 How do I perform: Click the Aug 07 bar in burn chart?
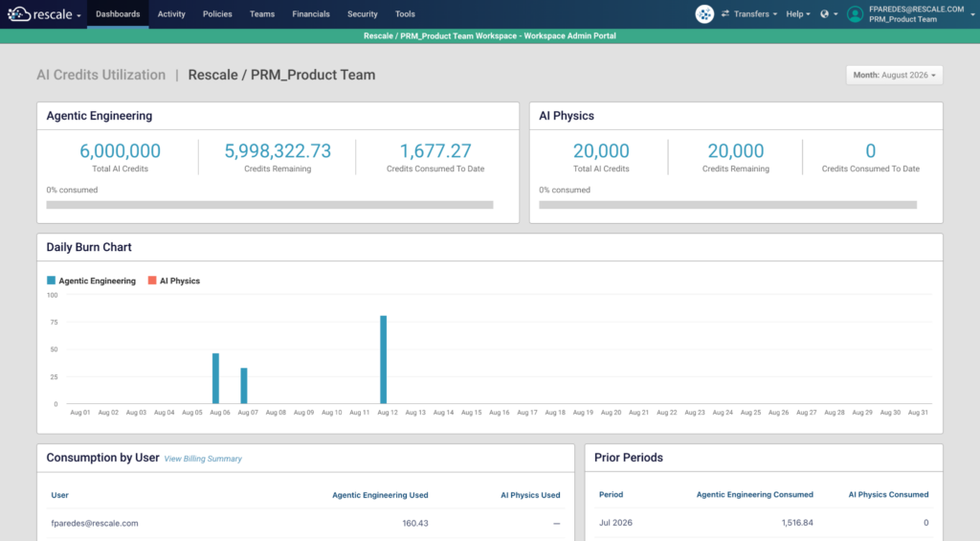(x=244, y=386)
